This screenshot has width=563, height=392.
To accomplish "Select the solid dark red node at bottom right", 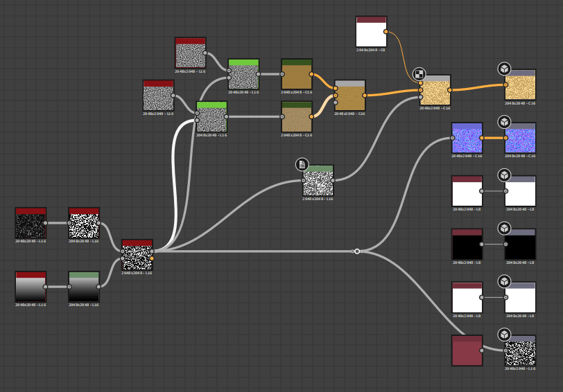I will click(x=467, y=350).
